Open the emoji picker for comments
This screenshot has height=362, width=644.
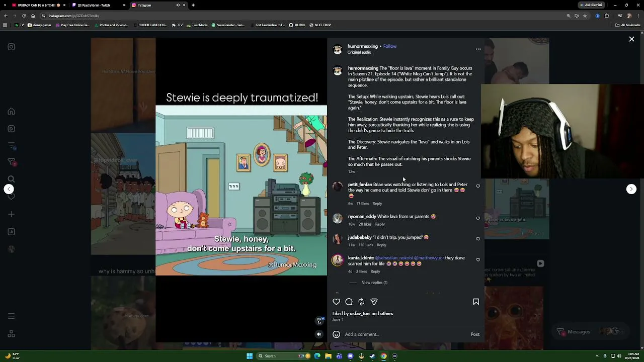[336, 334]
